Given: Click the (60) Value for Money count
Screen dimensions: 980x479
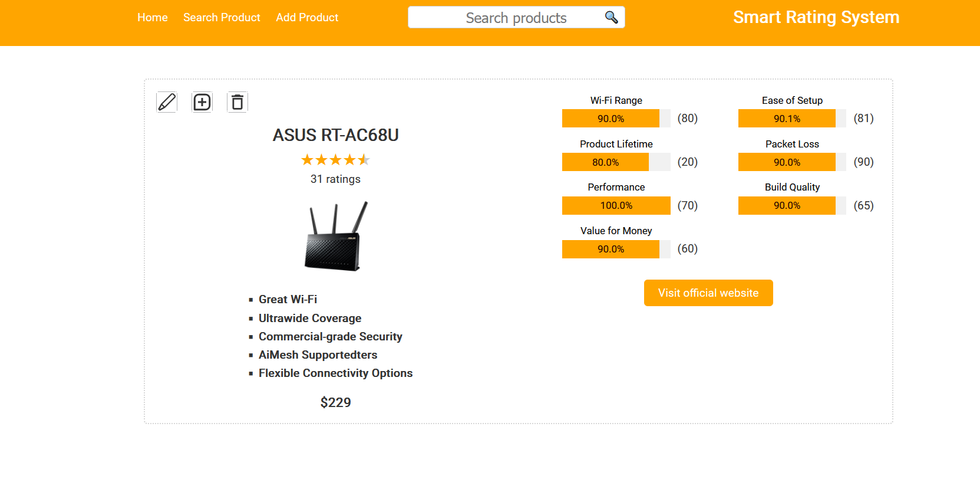Looking at the screenshot, I should 688,248.
